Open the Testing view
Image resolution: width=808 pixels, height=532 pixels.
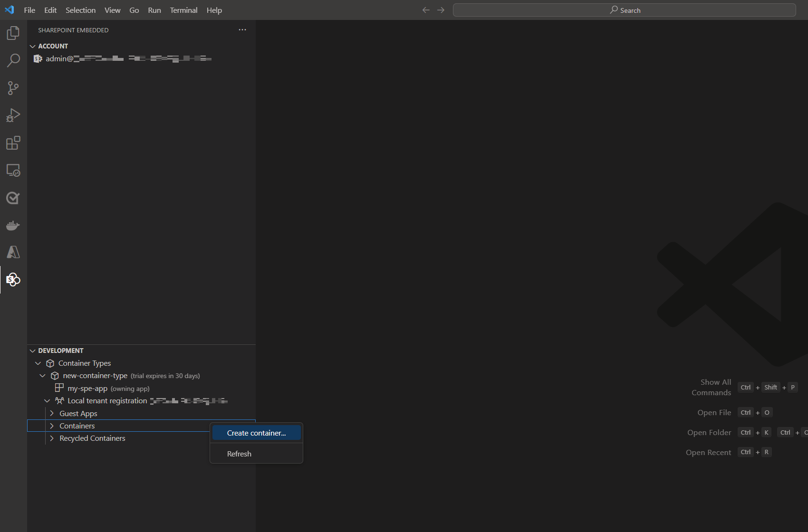click(13, 198)
